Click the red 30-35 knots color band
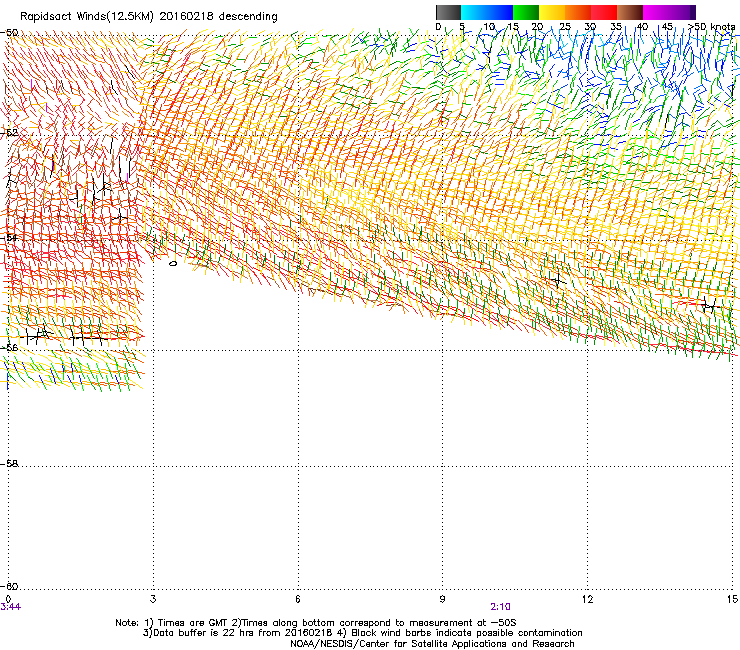This screenshot has width=740, height=650. point(604,12)
